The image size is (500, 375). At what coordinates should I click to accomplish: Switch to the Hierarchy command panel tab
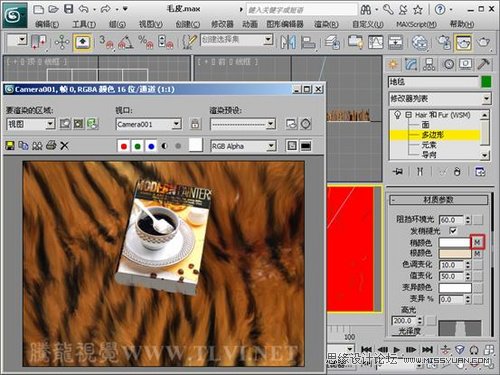pyautogui.click(x=429, y=64)
